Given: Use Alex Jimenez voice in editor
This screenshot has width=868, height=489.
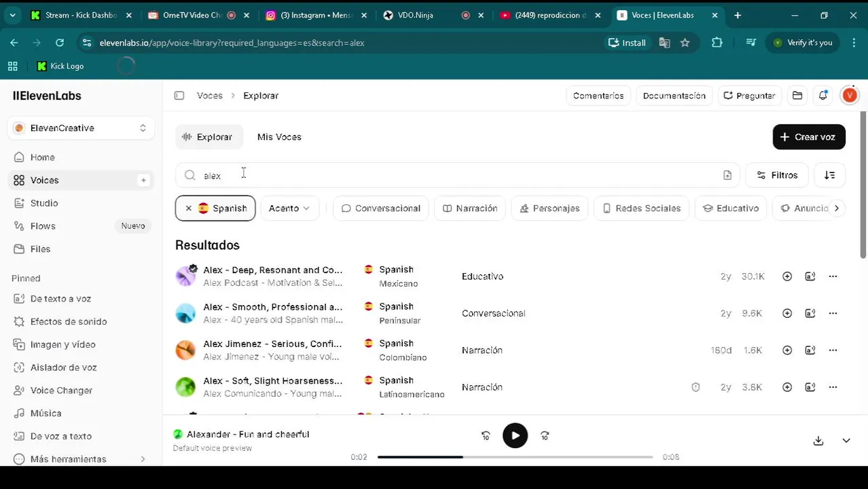Looking at the screenshot, I should [810, 350].
